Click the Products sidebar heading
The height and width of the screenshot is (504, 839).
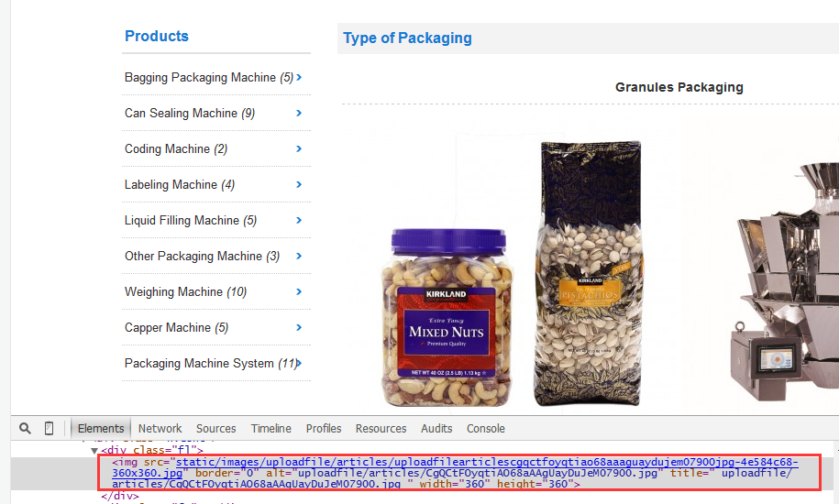(157, 36)
